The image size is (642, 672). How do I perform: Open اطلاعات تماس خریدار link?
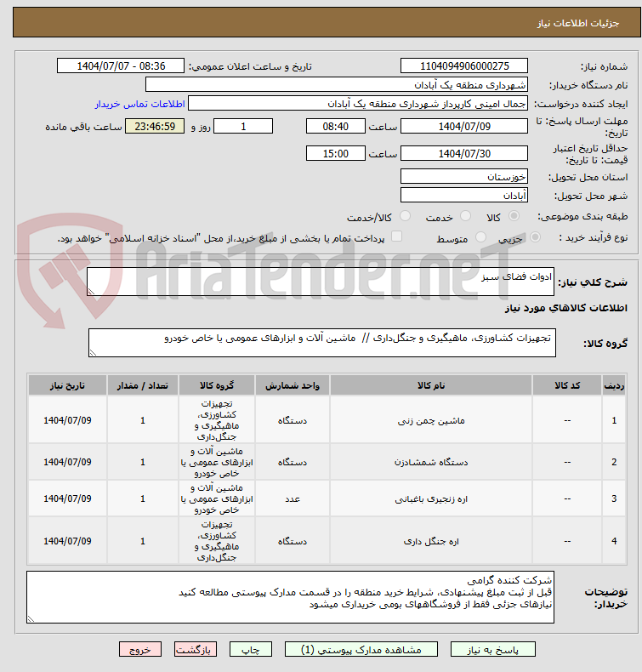(139, 104)
